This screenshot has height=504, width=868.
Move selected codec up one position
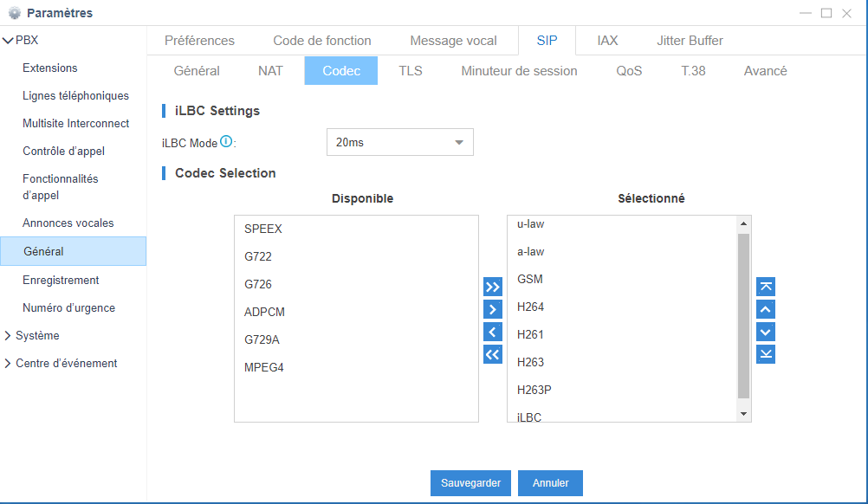766,309
